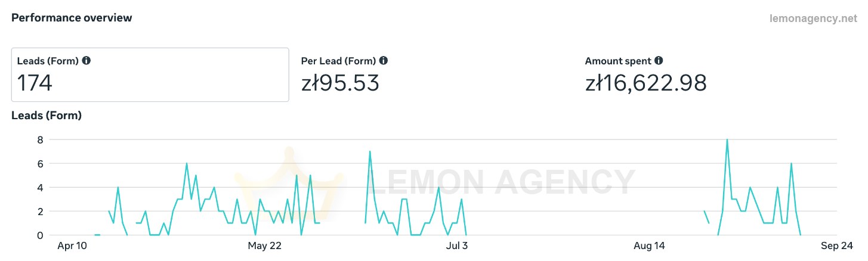This screenshot has width=868, height=261.
Task: Open the lemonagency.net link
Action: pos(813,18)
